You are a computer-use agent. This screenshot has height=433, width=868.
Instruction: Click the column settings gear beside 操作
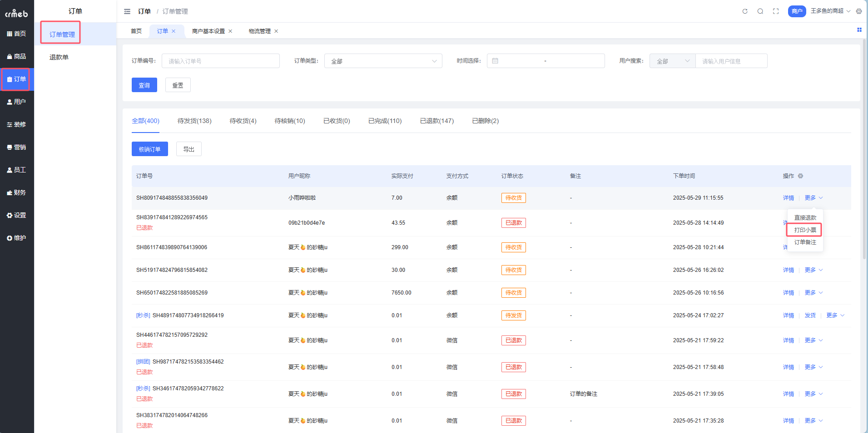pyautogui.click(x=801, y=176)
